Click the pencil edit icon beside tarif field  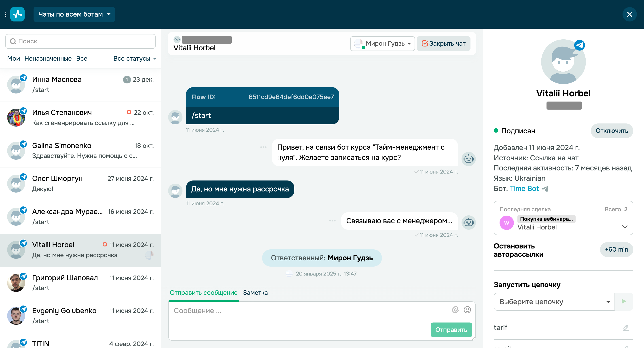pyautogui.click(x=626, y=328)
